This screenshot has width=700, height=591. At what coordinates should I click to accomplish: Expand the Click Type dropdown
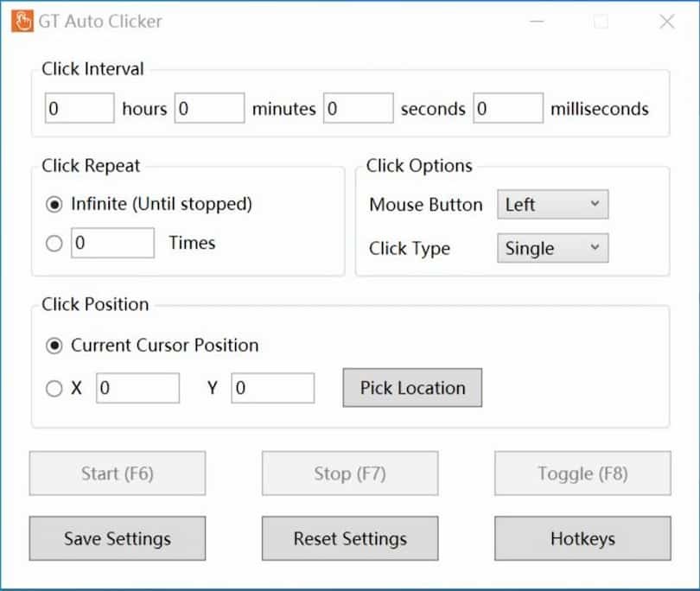pos(553,248)
